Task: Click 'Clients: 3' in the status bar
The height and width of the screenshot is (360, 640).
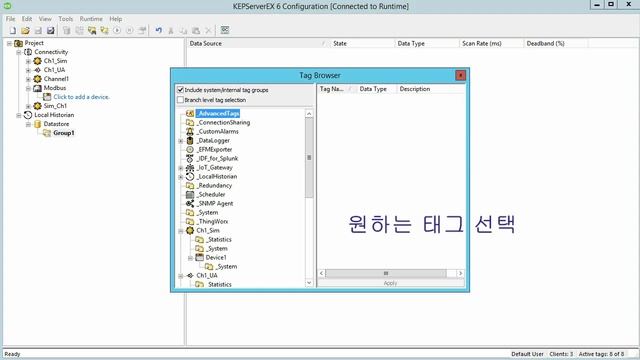Action: tap(561, 354)
